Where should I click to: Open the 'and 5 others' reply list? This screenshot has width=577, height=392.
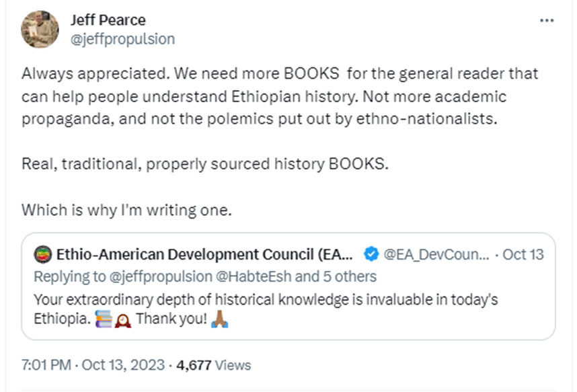click(x=336, y=276)
